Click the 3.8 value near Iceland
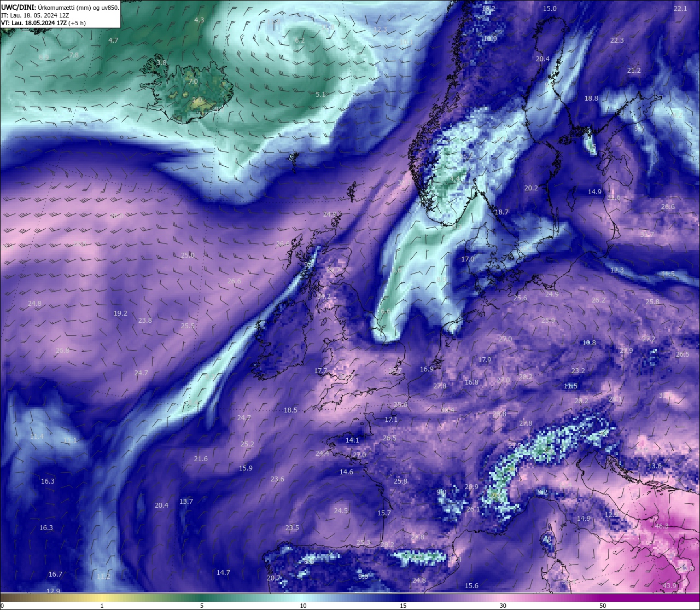The width and height of the screenshot is (700, 610). 161,63
